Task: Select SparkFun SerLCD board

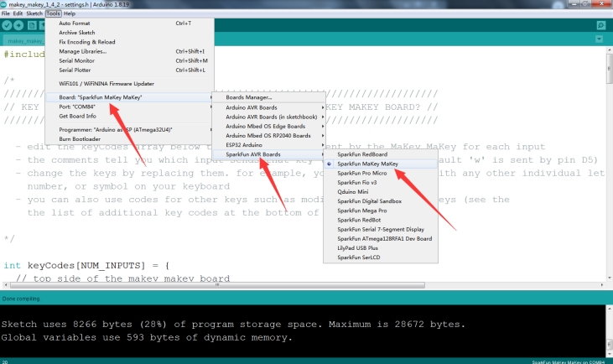Action: tap(381, 257)
